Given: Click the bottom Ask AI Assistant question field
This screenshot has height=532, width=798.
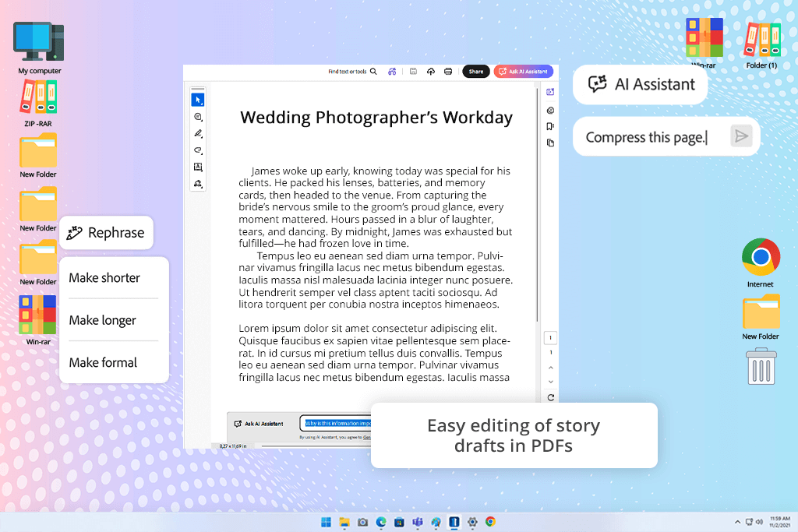Looking at the screenshot, I should pyautogui.click(x=336, y=423).
